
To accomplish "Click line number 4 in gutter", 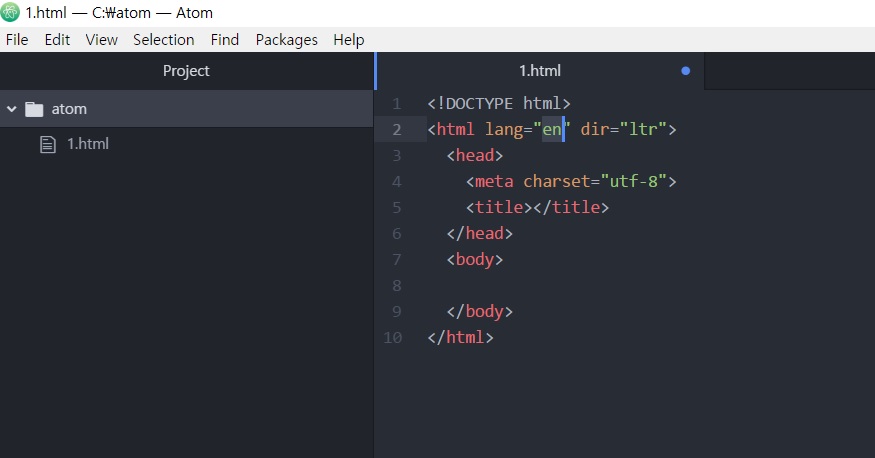I will [x=396, y=182].
